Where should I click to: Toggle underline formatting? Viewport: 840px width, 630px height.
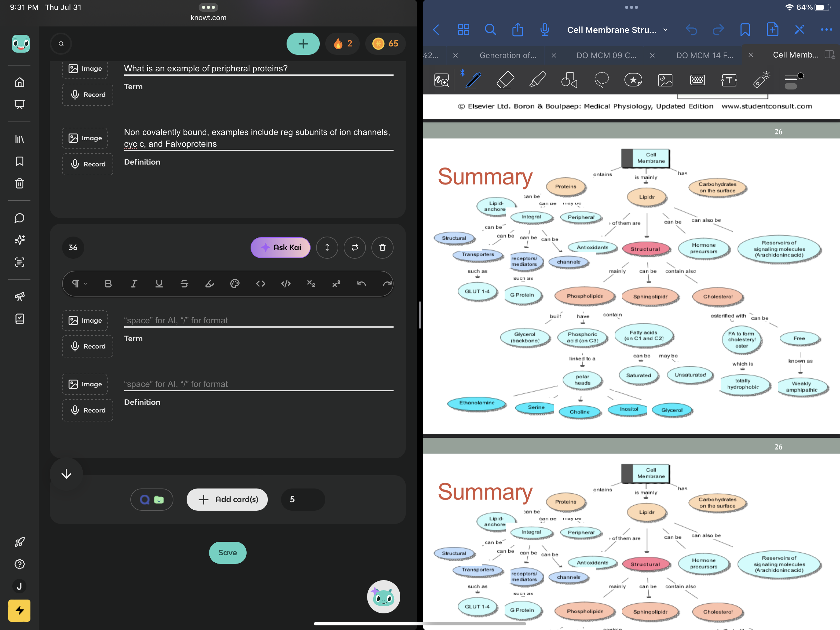coord(159,283)
